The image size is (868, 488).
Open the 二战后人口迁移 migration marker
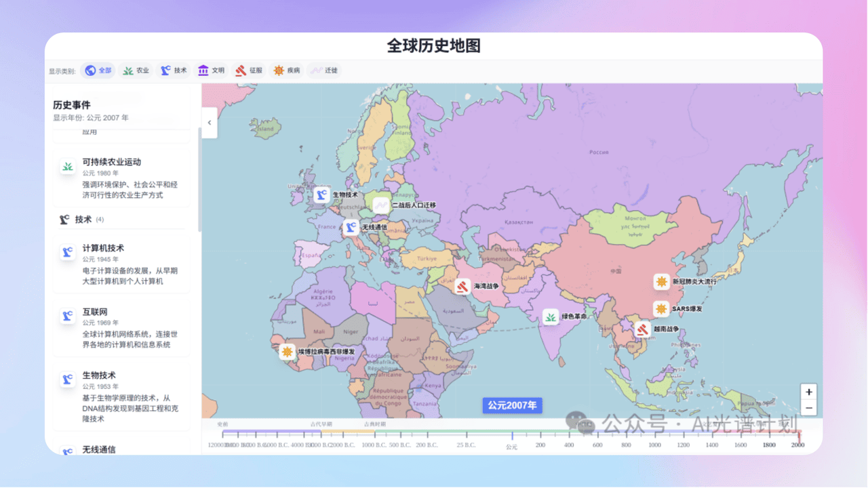tap(381, 205)
